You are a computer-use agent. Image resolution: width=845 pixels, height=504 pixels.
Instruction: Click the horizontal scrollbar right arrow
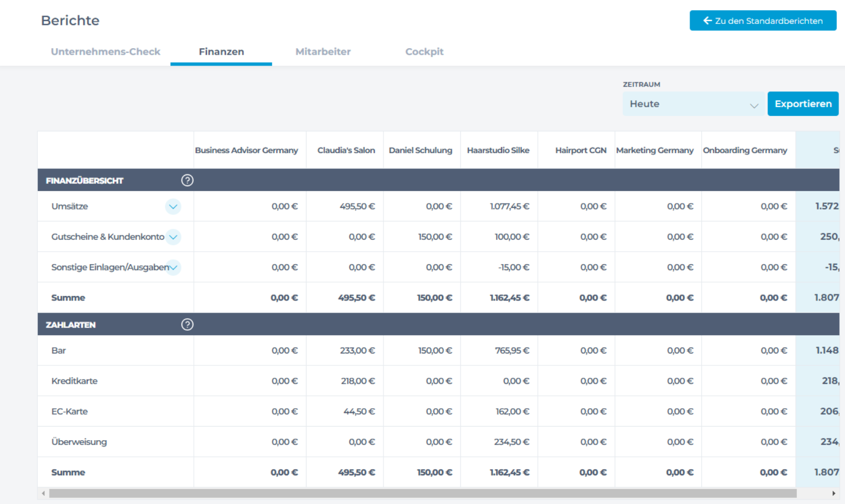pos(834,494)
